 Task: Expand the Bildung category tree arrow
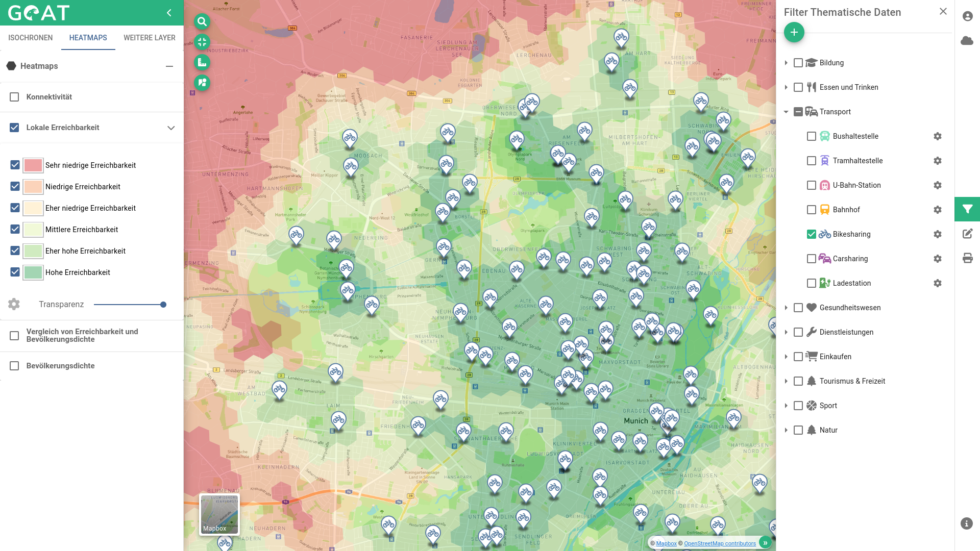tap(786, 63)
